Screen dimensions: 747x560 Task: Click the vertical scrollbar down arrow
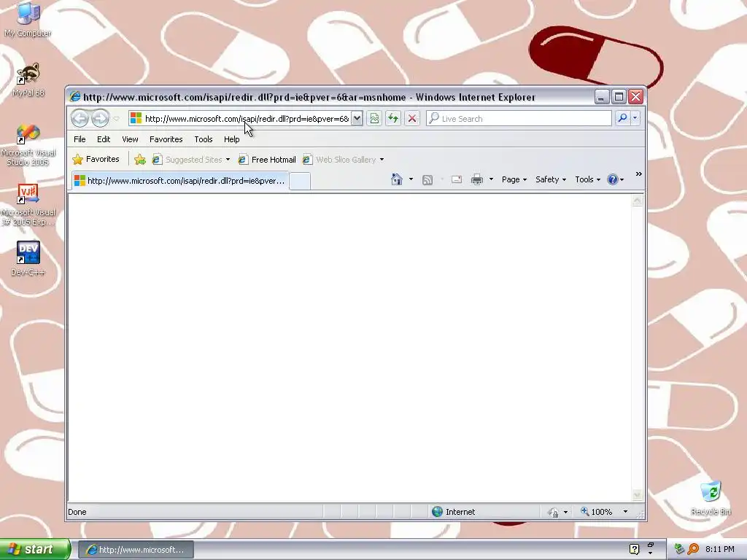coord(637,495)
